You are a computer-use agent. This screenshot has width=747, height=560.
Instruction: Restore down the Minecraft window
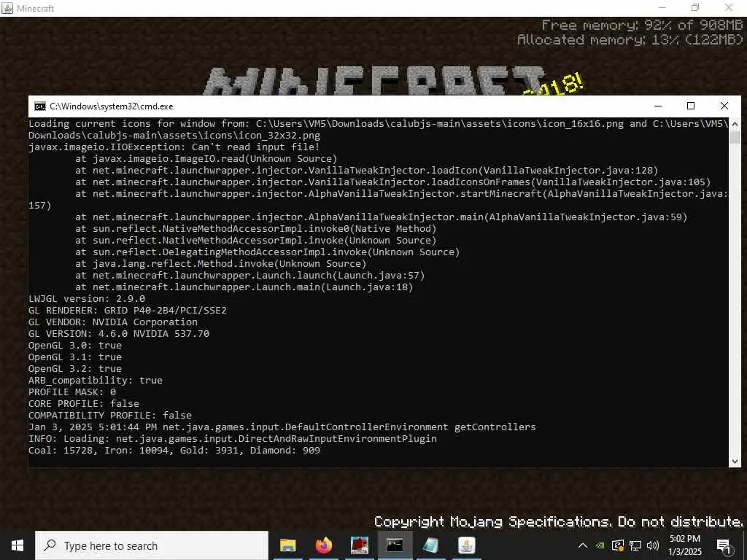pyautogui.click(x=695, y=8)
